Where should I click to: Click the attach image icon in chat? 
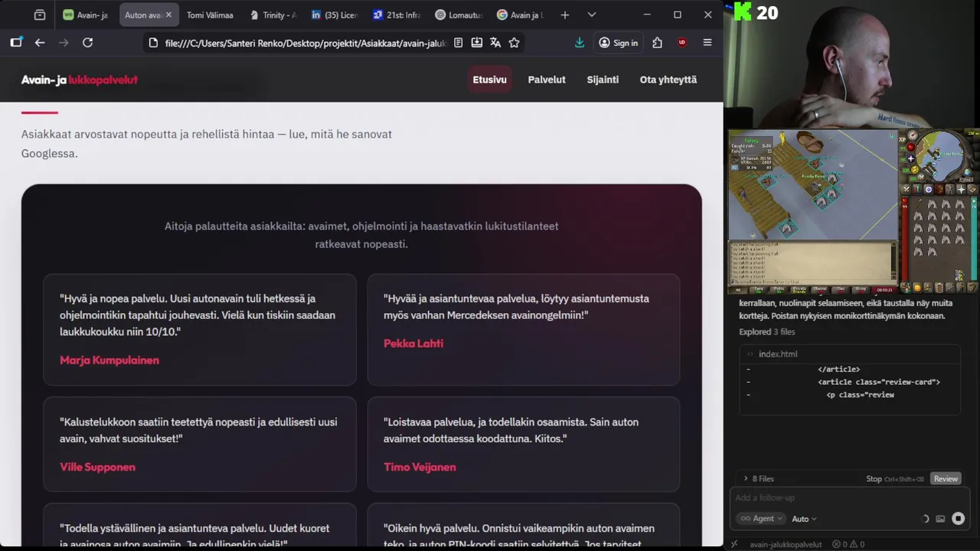coord(940,519)
